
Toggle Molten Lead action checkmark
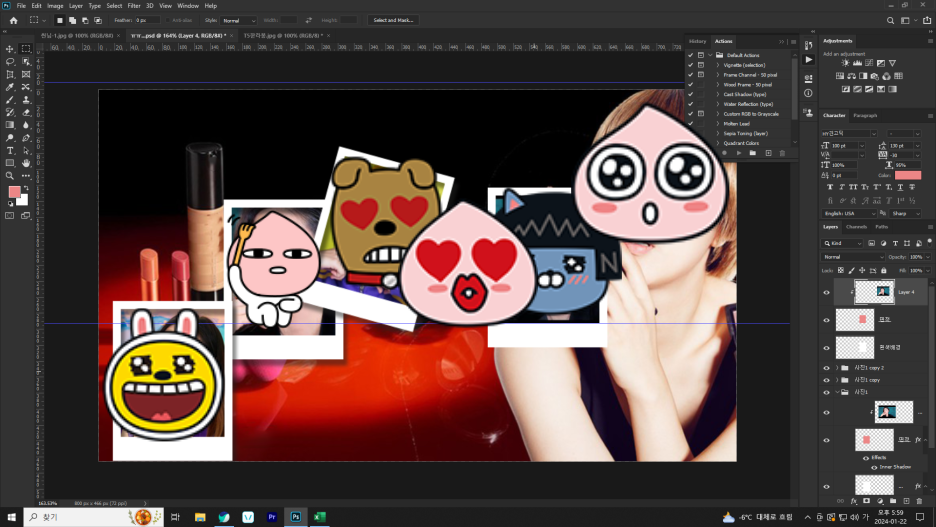[691, 124]
